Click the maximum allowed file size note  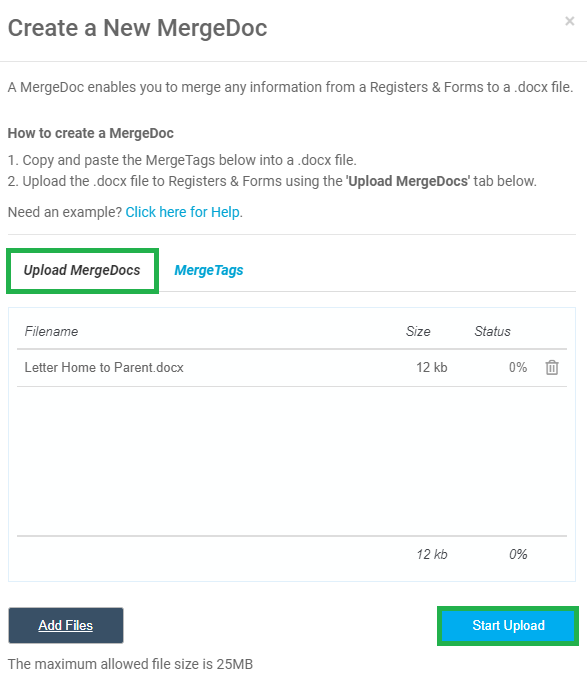tap(130, 664)
